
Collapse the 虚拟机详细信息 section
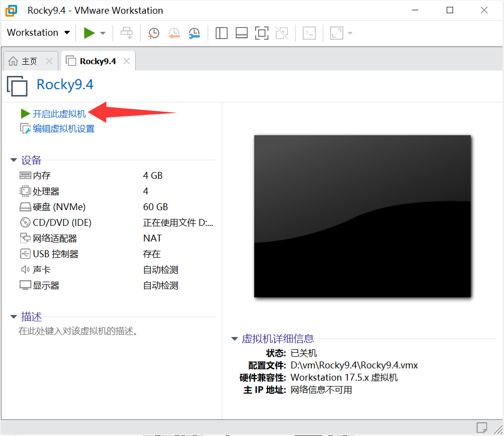(x=235, y=339)
